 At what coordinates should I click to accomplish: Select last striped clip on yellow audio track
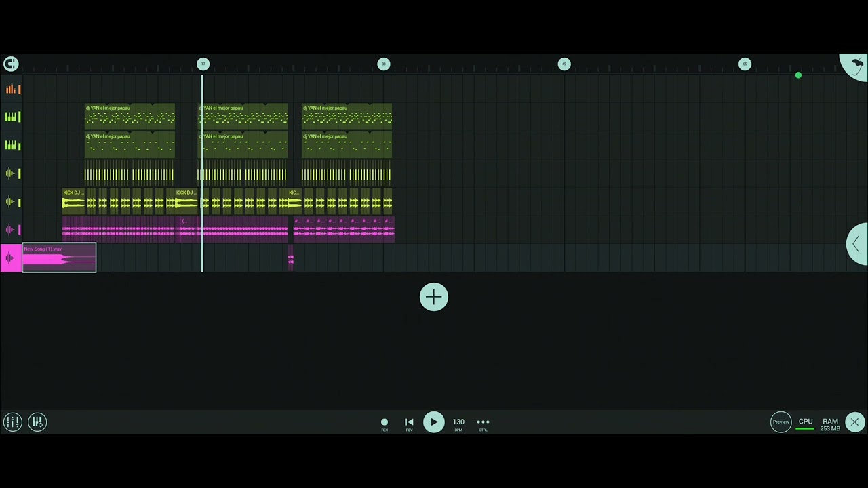pyautogui.click(x=370, y=174)
